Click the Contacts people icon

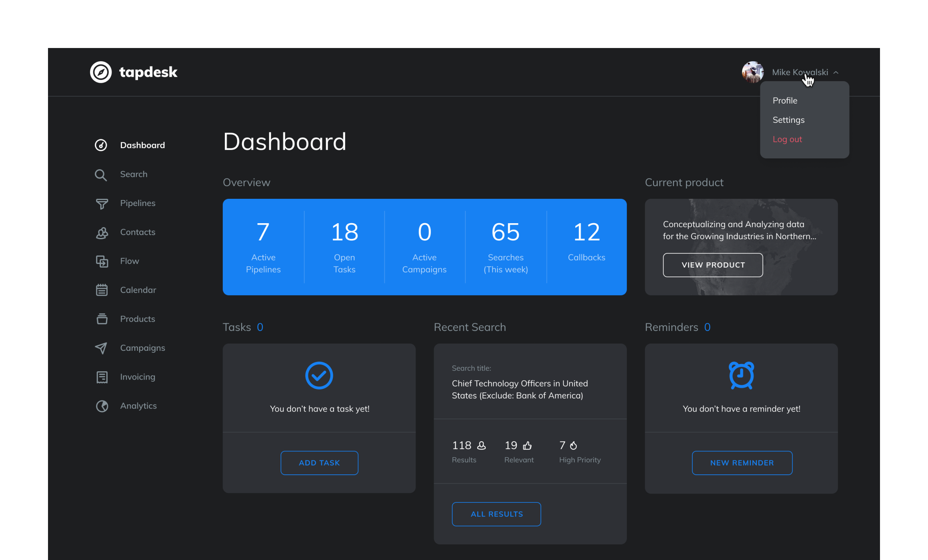point(102,233)
